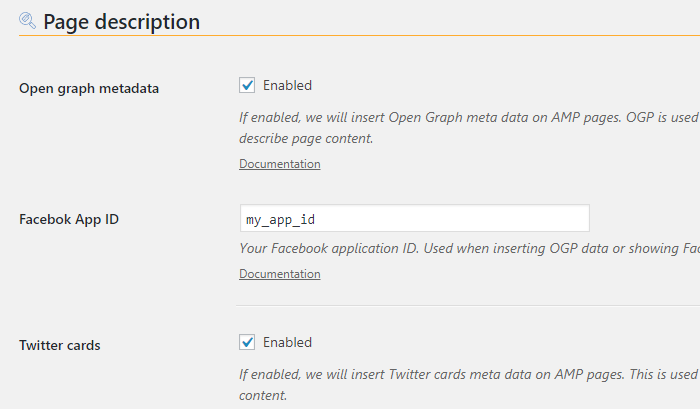The image size is (700, 409).
Task: Click the Facebok App ID setting label
Action: 69,219
